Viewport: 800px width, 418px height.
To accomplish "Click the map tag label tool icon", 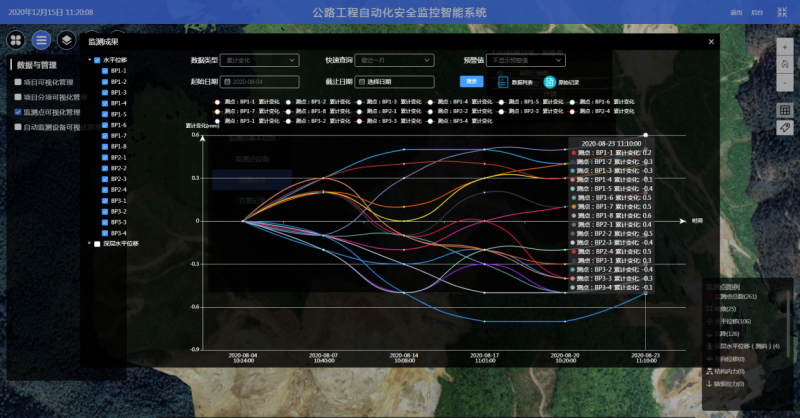I will pos(785,128).
